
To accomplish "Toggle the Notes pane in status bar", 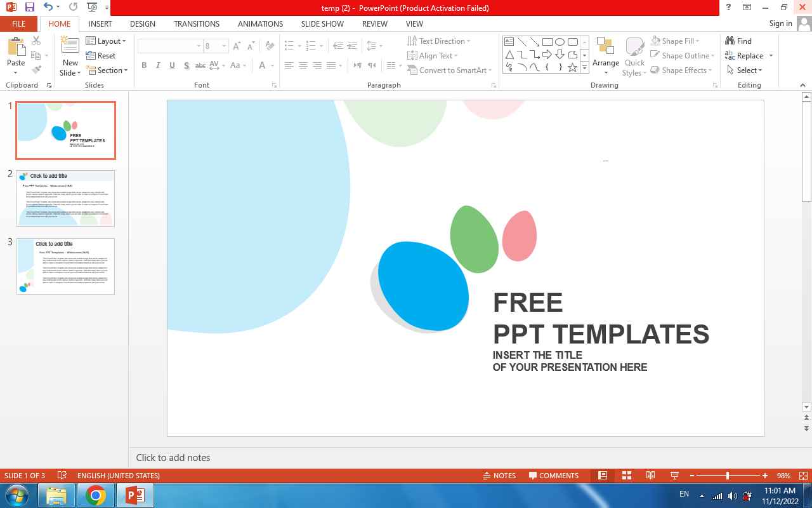I will 499,476.
